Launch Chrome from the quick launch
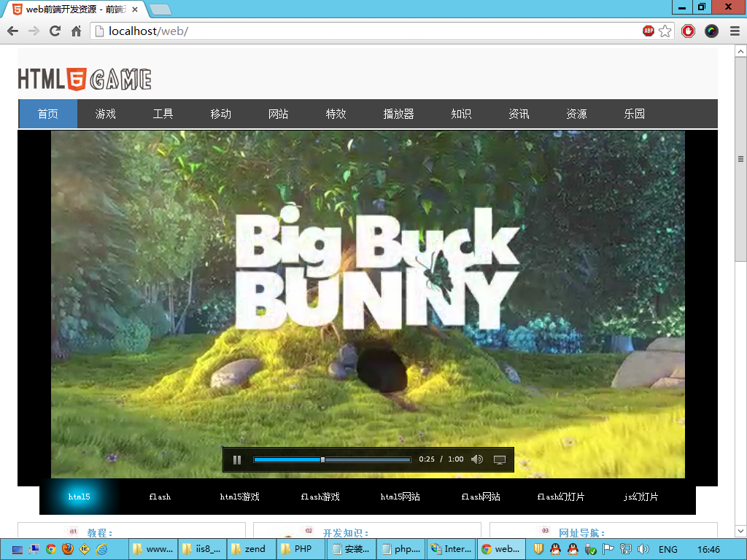747x560 pixels. tap(51, 550)
